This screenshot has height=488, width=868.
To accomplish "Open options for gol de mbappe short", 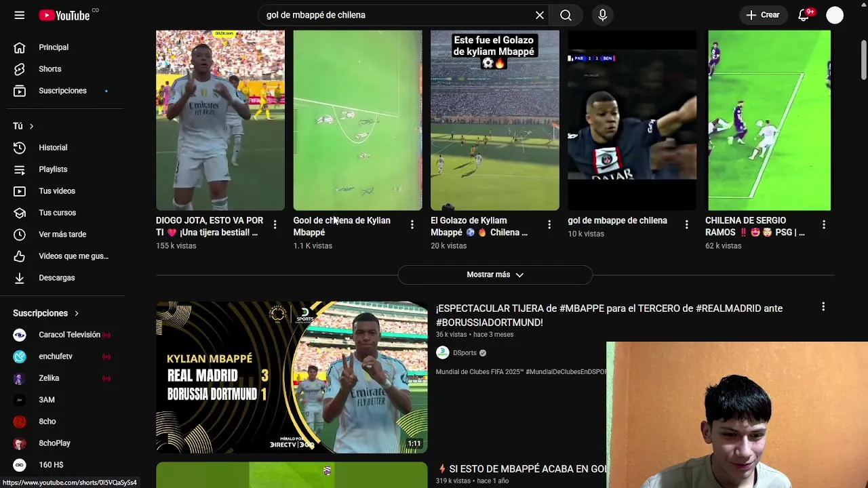I will (x=686, y=224).
